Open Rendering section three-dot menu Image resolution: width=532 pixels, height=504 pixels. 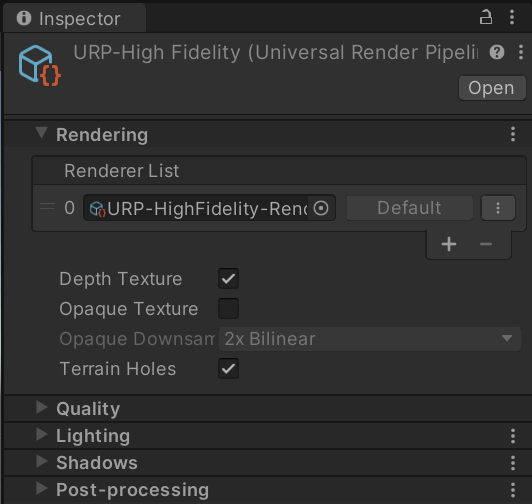513,134
